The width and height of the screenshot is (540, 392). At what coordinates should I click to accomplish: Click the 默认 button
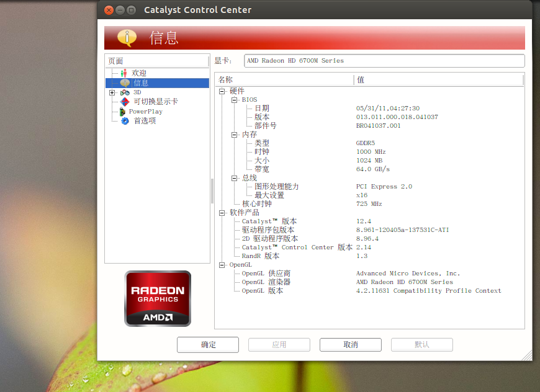point(422,344)
